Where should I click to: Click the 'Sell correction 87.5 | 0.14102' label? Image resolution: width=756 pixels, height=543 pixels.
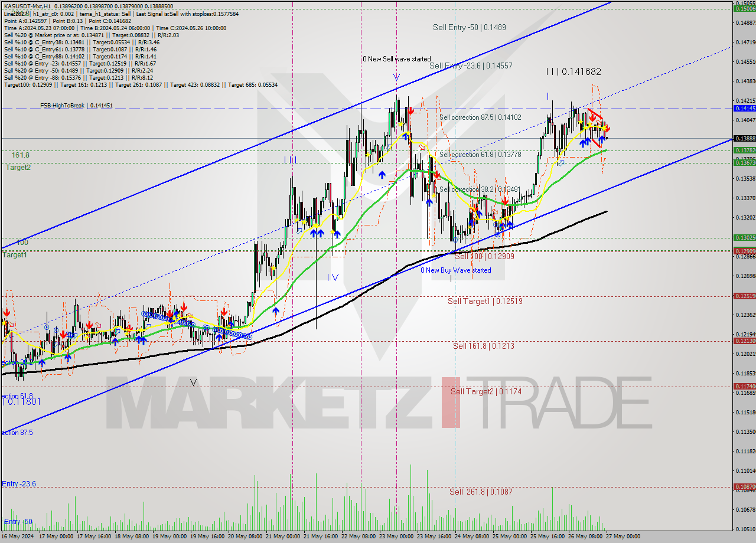480,117
